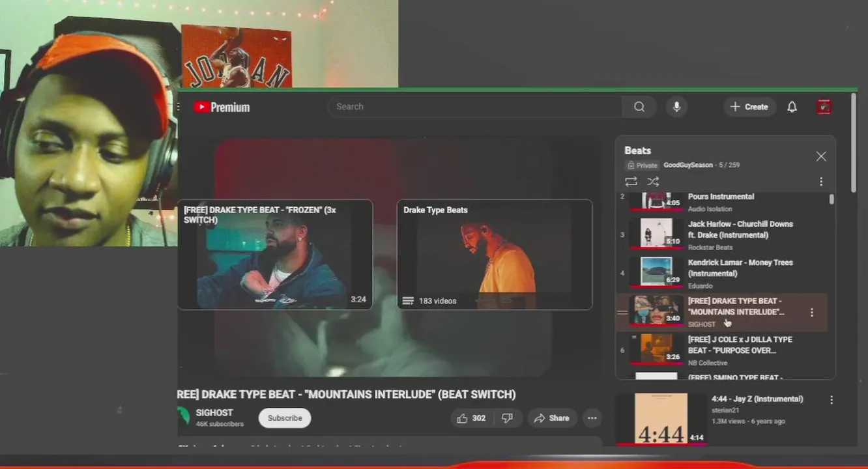Screen dimensions: 868x469
Task: Dislike the video
Action: (508, 418)
